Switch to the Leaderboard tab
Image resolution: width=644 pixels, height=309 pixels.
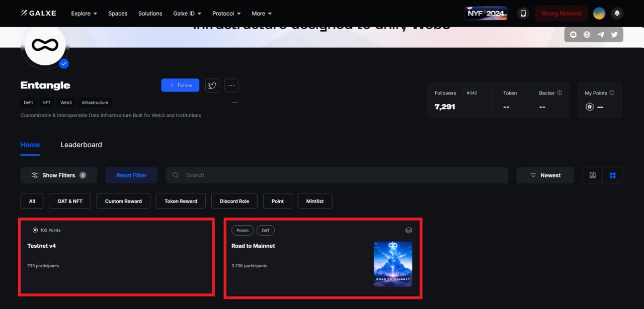click(81, 145)
